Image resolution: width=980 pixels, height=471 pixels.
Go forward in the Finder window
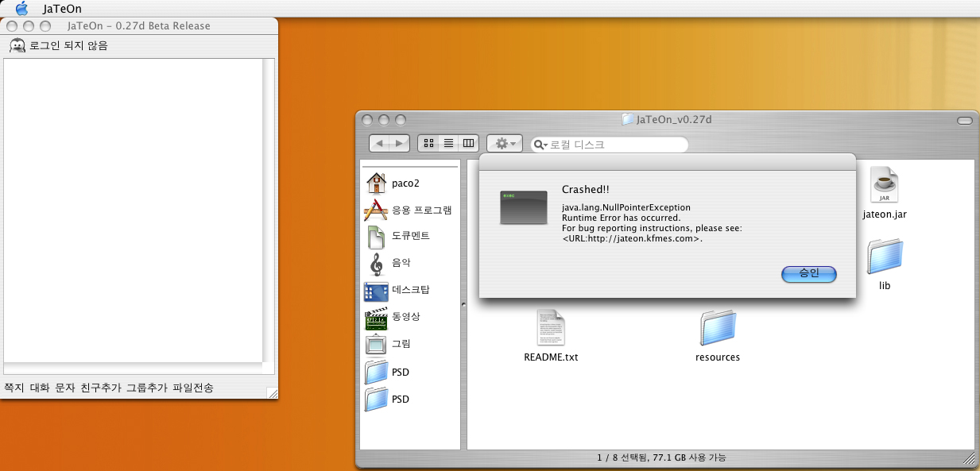click(400, 143)
